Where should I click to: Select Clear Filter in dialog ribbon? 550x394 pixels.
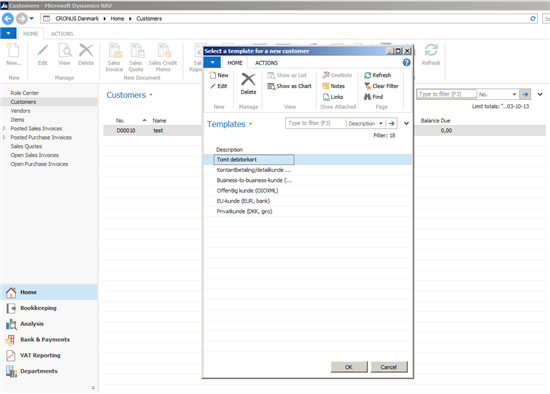(381, 86)
